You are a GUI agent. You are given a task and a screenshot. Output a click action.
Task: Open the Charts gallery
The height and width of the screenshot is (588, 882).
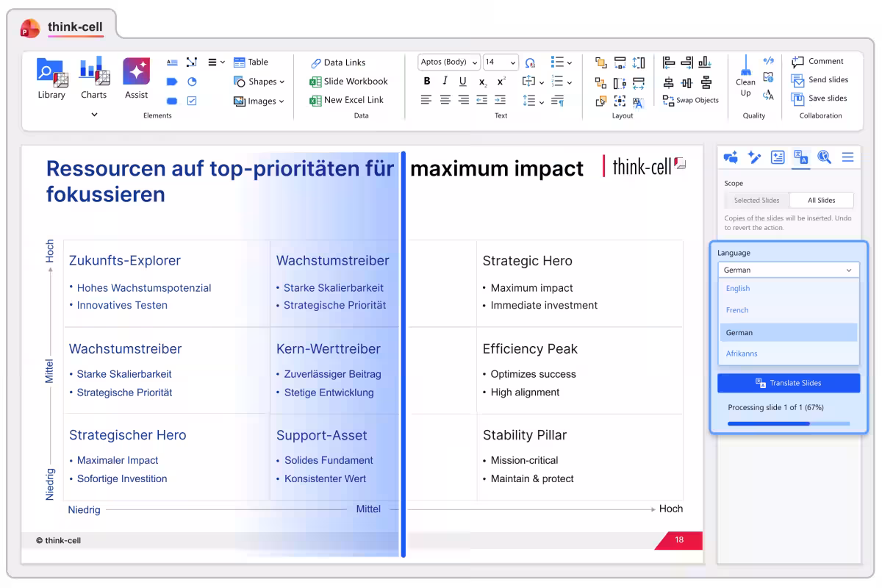pyautogui.click(x=94, y=78)
